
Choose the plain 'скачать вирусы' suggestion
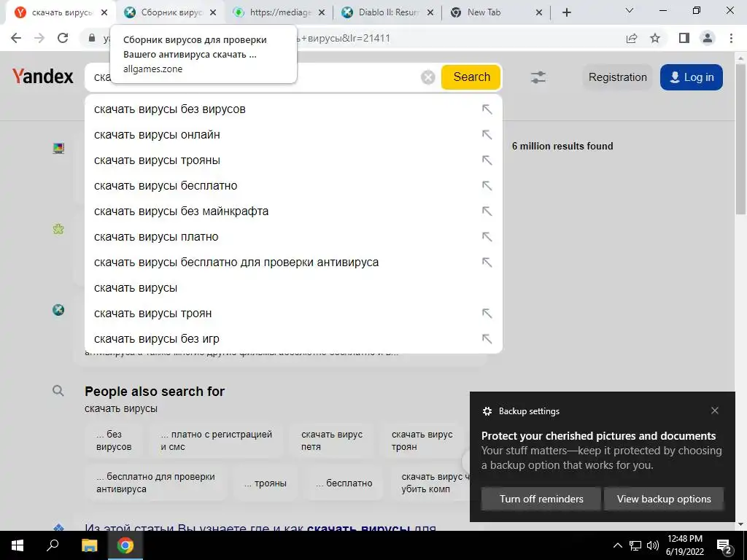(293, 287)
